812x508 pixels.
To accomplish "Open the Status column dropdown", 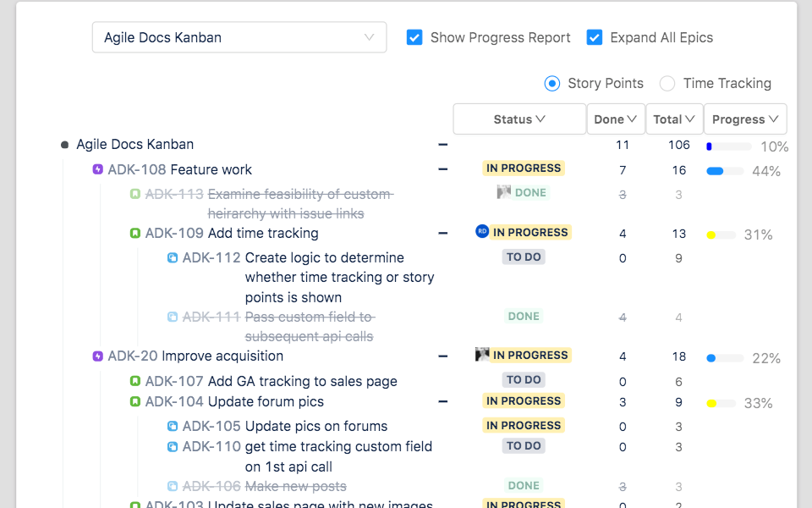I will coord(519,119).
